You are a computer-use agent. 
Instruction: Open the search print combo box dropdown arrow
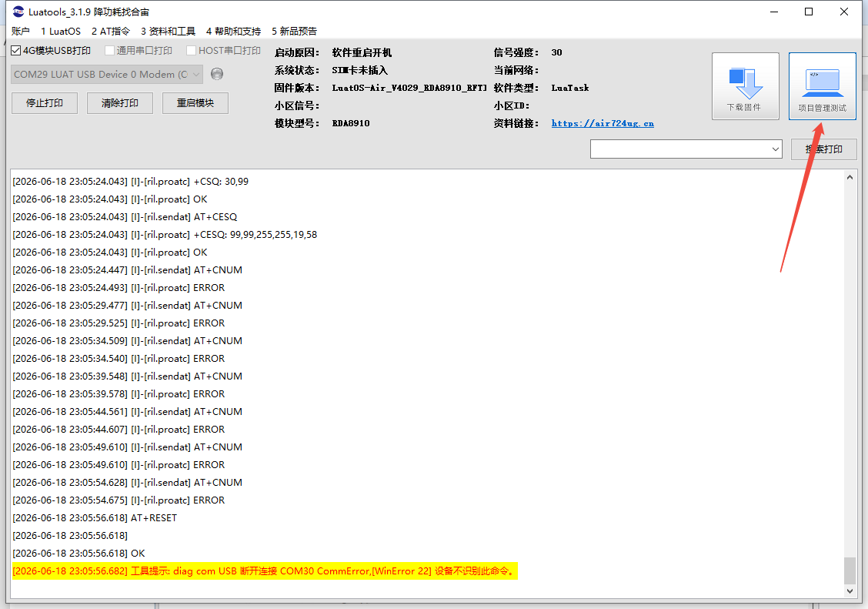point(775,149)
